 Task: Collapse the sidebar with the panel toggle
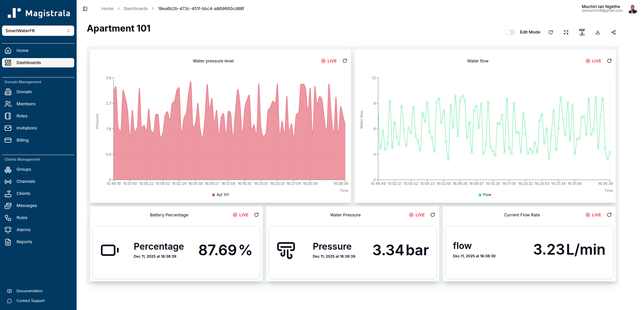coord(85,9)
